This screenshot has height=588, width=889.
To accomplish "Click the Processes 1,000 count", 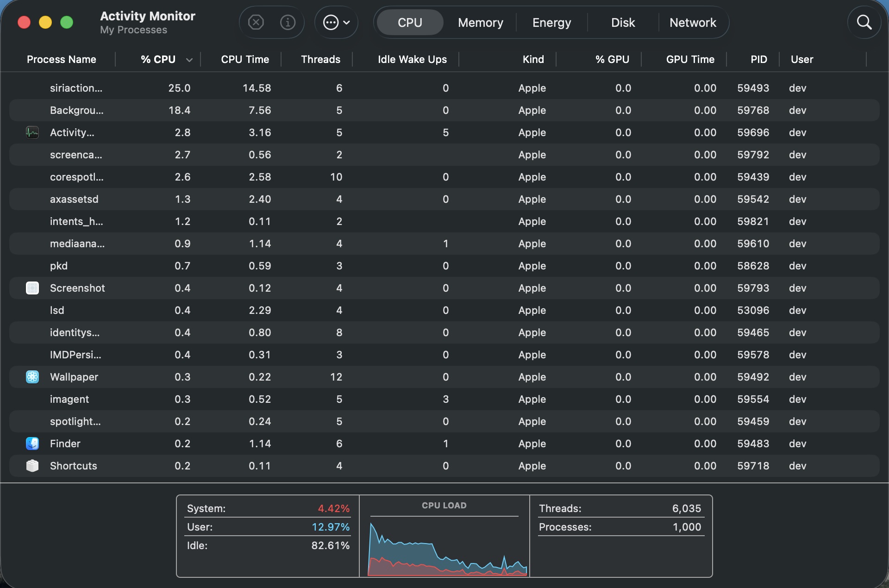I will [x=687, y=527].
